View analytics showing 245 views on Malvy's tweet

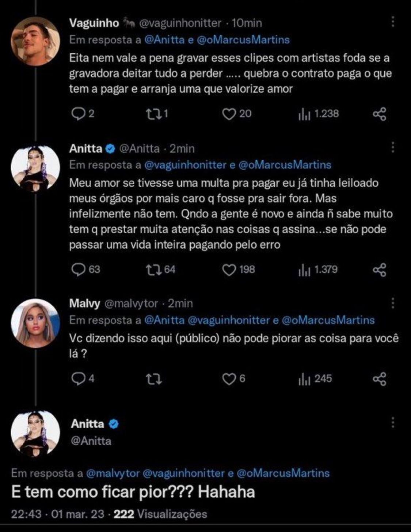pos(315,379)
